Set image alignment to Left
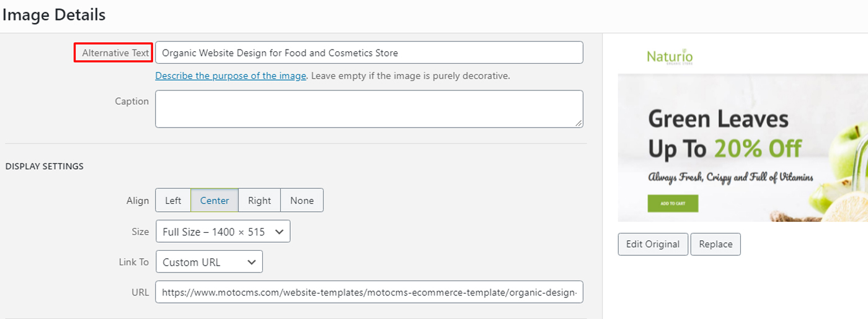This screenshot has width=868, height=319. pos(173,201)
